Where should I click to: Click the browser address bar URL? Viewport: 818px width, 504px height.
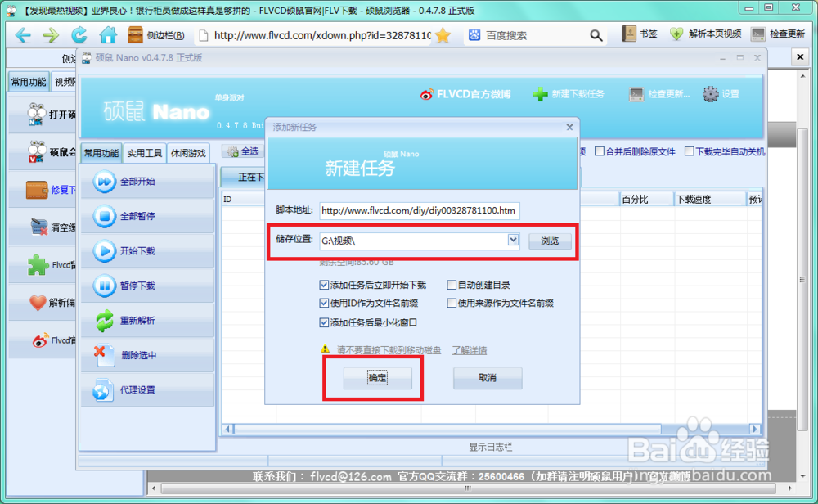point(322,35)
